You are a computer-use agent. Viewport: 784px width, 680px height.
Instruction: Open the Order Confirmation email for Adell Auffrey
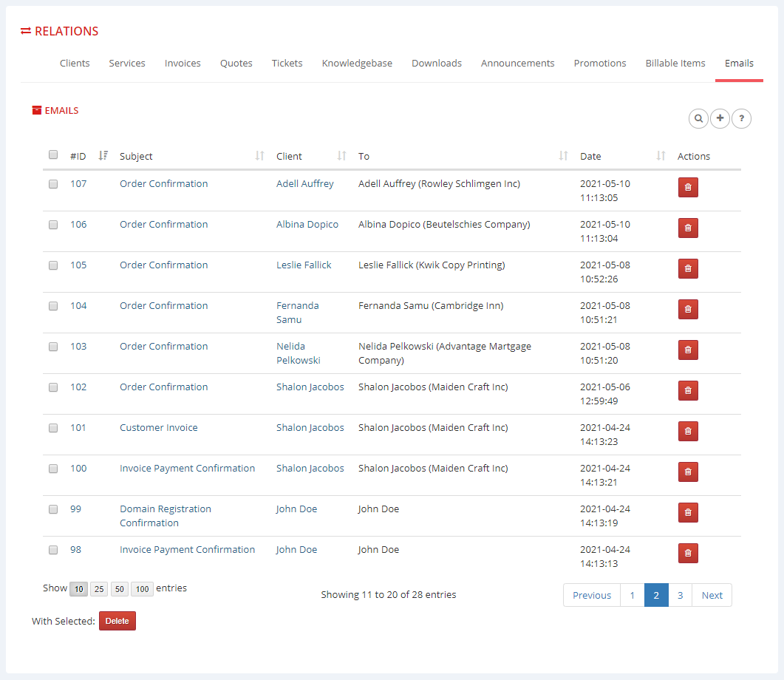click(163, 183)
